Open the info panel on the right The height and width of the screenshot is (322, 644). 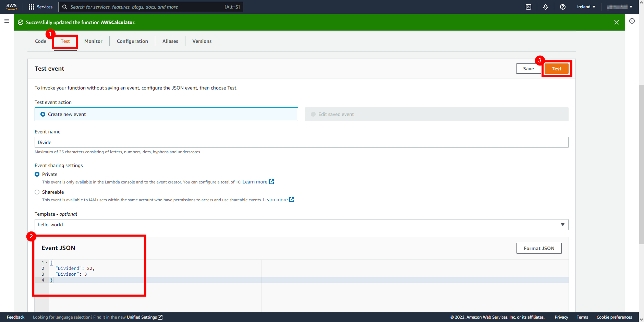coord(632,21)
